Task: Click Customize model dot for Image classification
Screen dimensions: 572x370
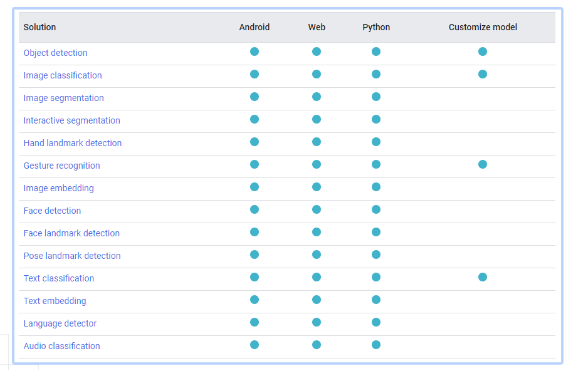Action: click(x=483, y=74)
